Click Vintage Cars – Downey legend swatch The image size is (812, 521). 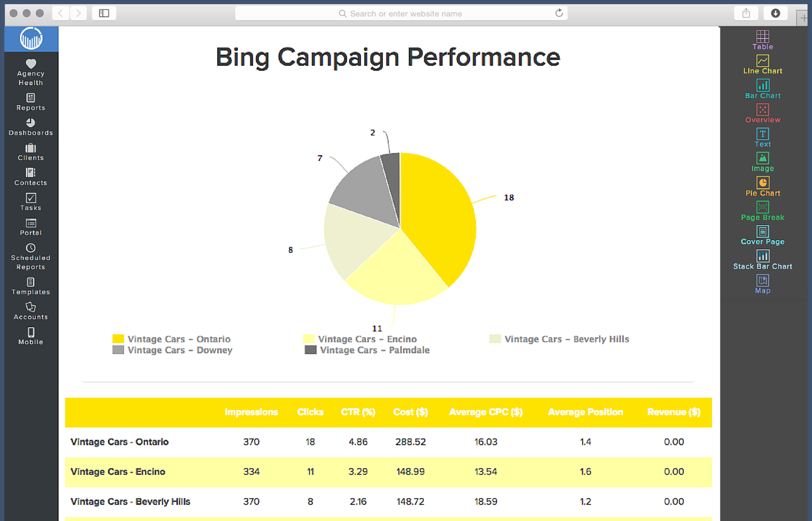[x=118, y=350]
